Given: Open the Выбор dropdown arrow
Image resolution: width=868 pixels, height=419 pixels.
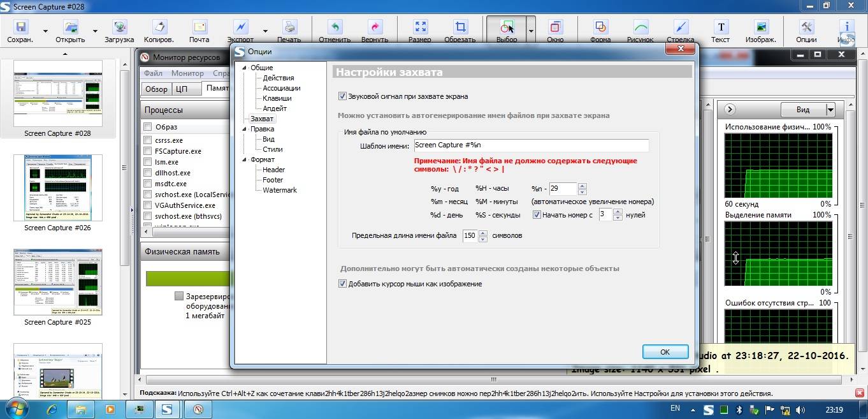Looking at the screenshot, I should pos(531,31).
